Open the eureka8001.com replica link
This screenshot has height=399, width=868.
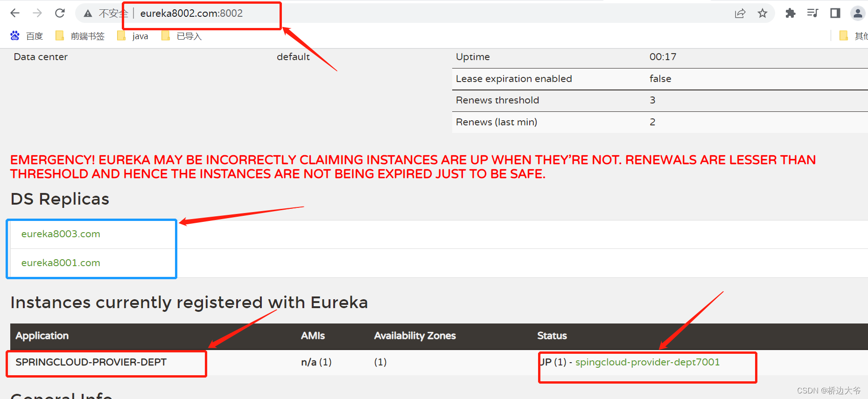tap(61, 263)
